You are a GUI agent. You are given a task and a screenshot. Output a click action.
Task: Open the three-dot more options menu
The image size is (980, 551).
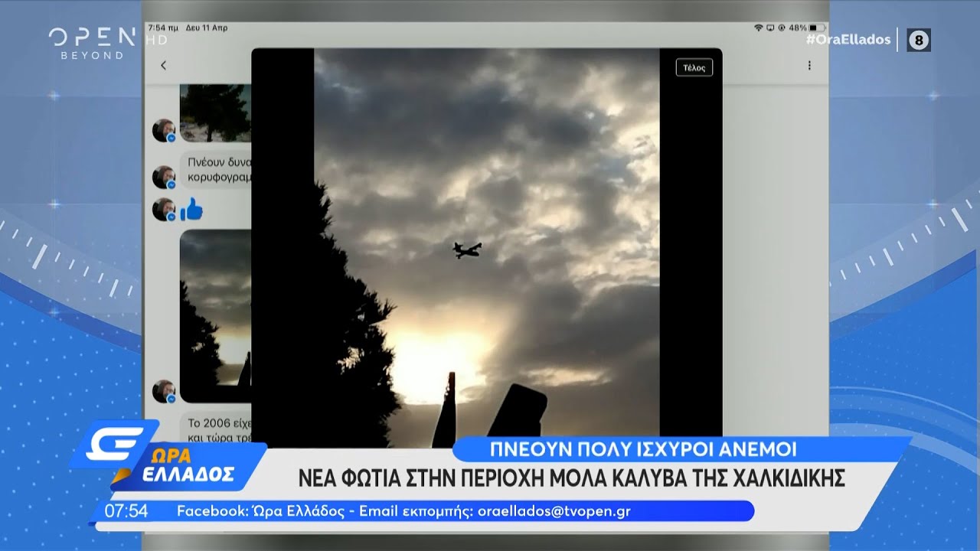coord(809,66)
